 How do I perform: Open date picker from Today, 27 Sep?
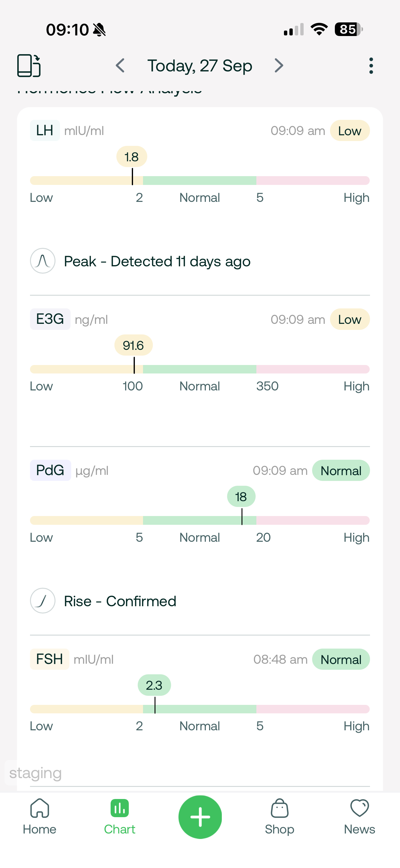pyautogui.click(x=200, y=65)
